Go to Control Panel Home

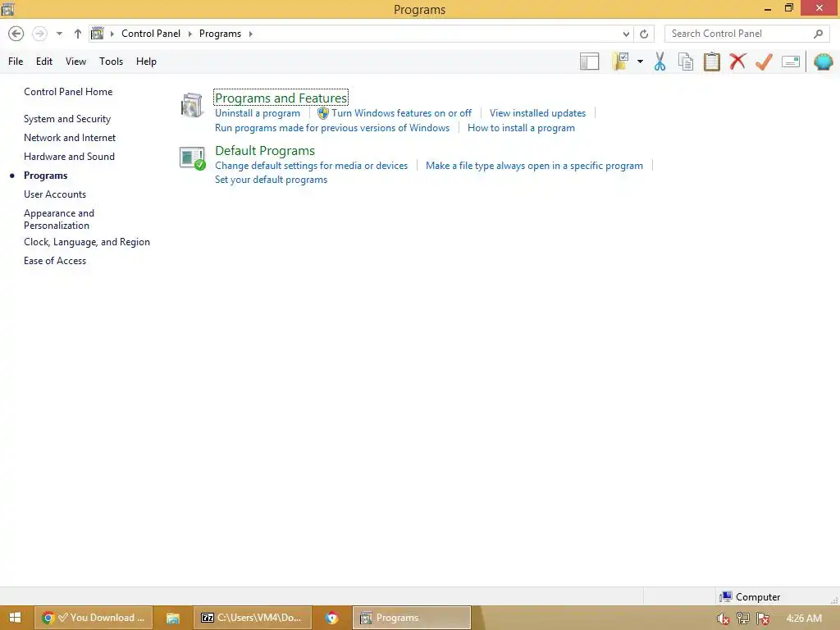coord(68,92)
